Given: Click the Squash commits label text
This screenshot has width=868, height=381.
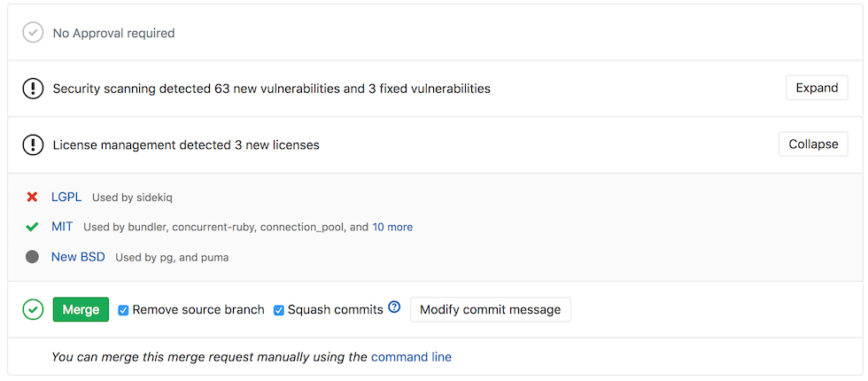Looking at the screenshot, I should (335, 310).
